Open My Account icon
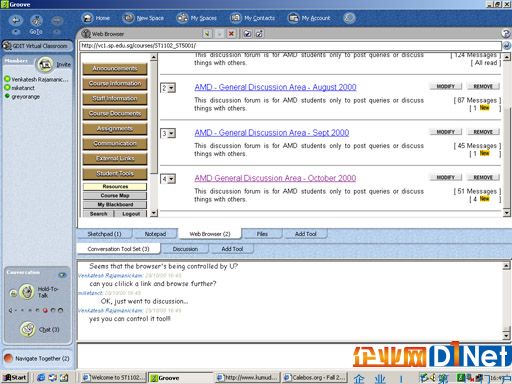This screenshot has width=512, height=384. click(x=293, y=18)
